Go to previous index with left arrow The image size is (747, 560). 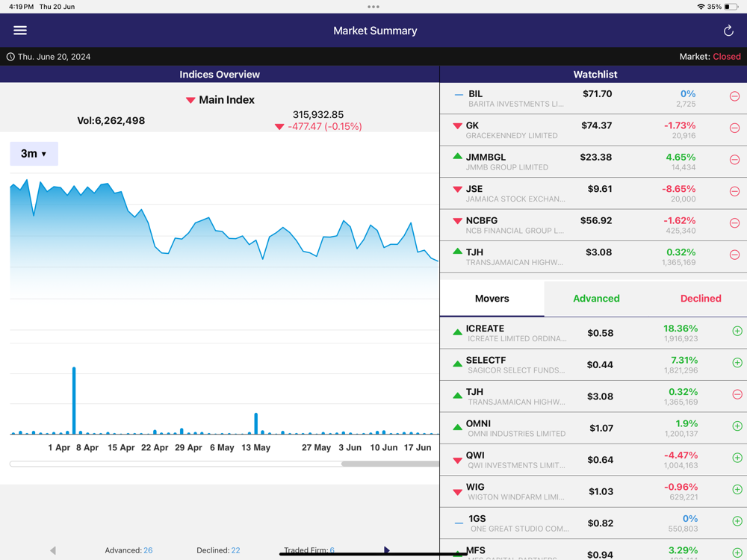click(x=53, y=550)
